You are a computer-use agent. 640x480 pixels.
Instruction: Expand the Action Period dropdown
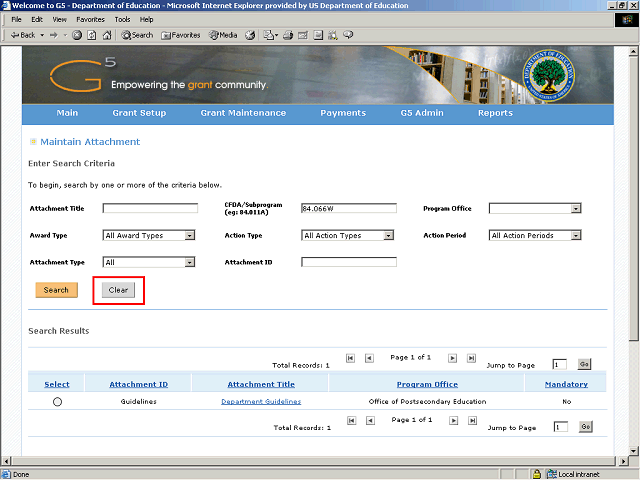click(x=576, y=236)
